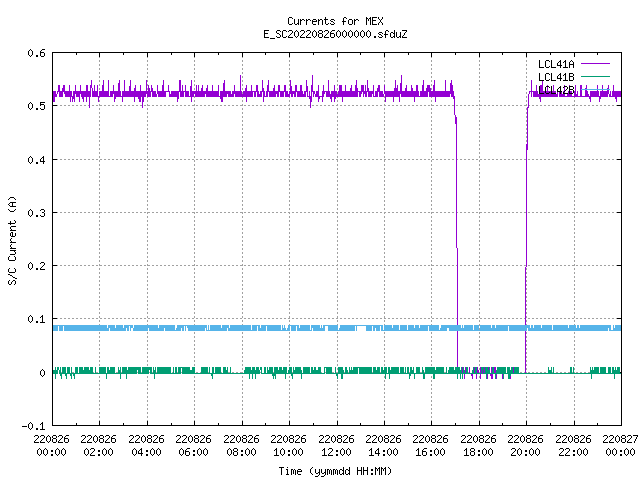Click the y-axis label 'S/C Current (A)'
The height and width of the screenshot is (480, 640).
pyautogui.click(x=12, y=240)
